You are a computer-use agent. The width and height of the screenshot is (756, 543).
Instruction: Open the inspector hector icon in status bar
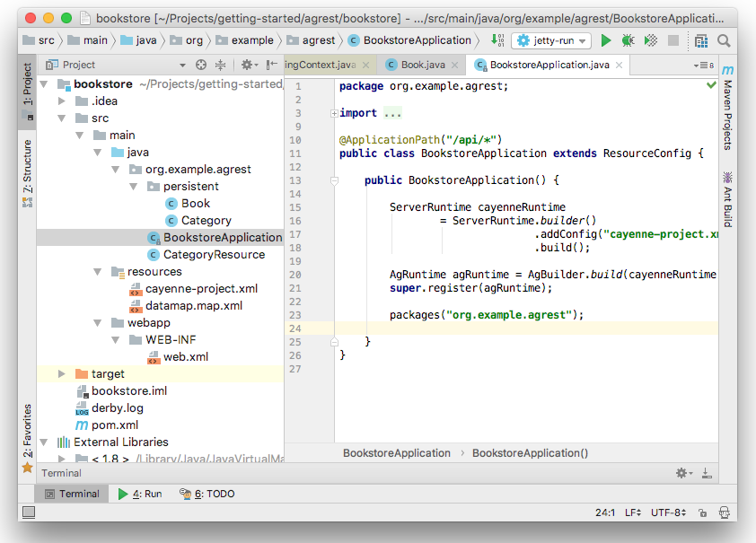point(725,512)
